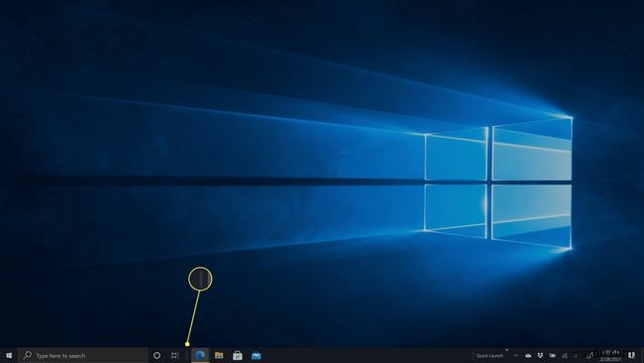The image size is (644, 363).
Task: Open Cortana from the taskbar circle icon
Action: pyautogui.click(x=157, y=356)
